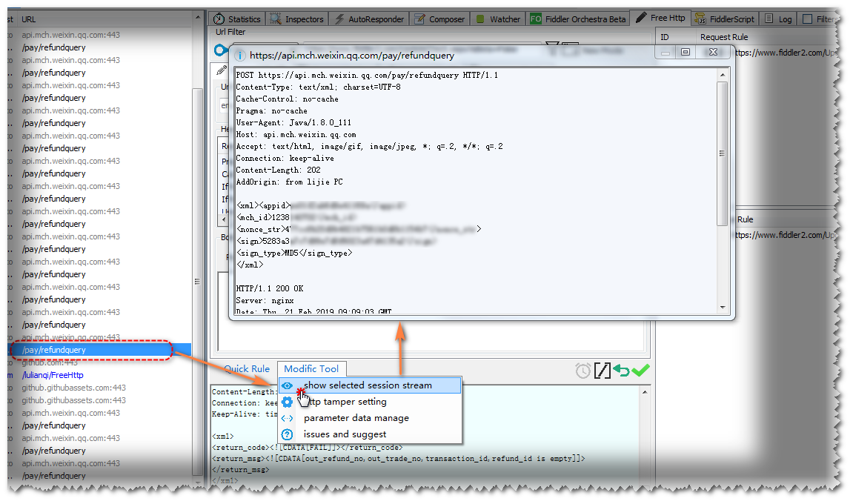Click the ID column header
The image size is (853, 504).
pos(665,37)
